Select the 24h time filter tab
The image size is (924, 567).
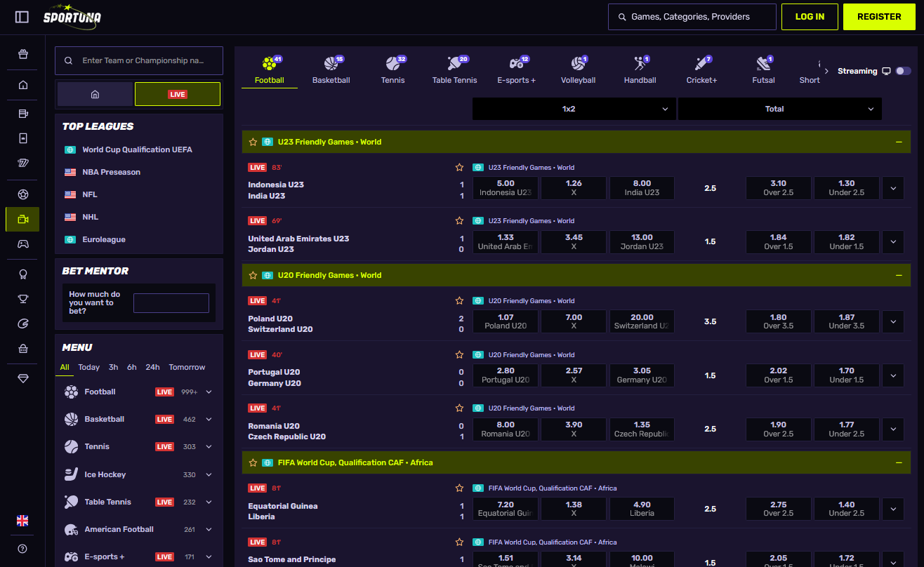coord(152,367)
